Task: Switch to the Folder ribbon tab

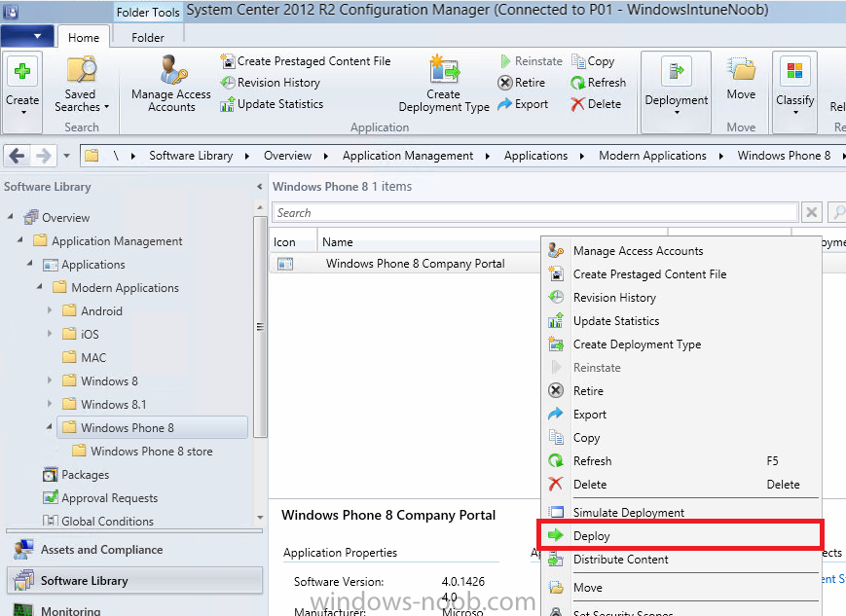Action: click(148, 38)
